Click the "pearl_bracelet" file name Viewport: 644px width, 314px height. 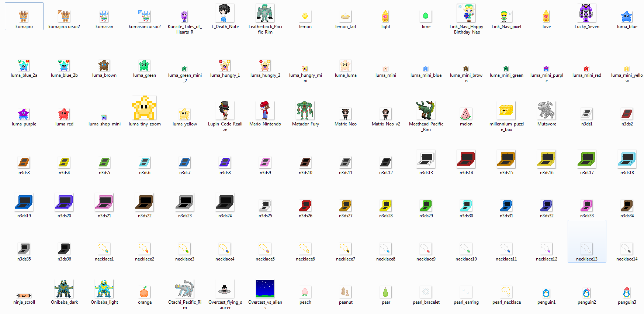426,302
